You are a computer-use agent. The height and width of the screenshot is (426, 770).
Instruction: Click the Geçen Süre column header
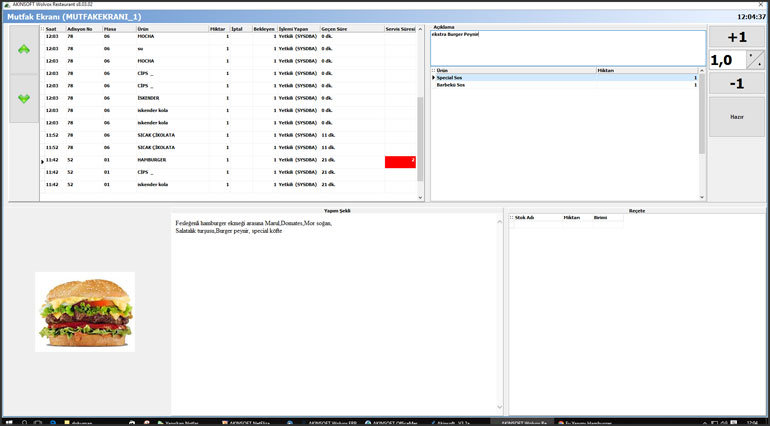pos(352,29)
